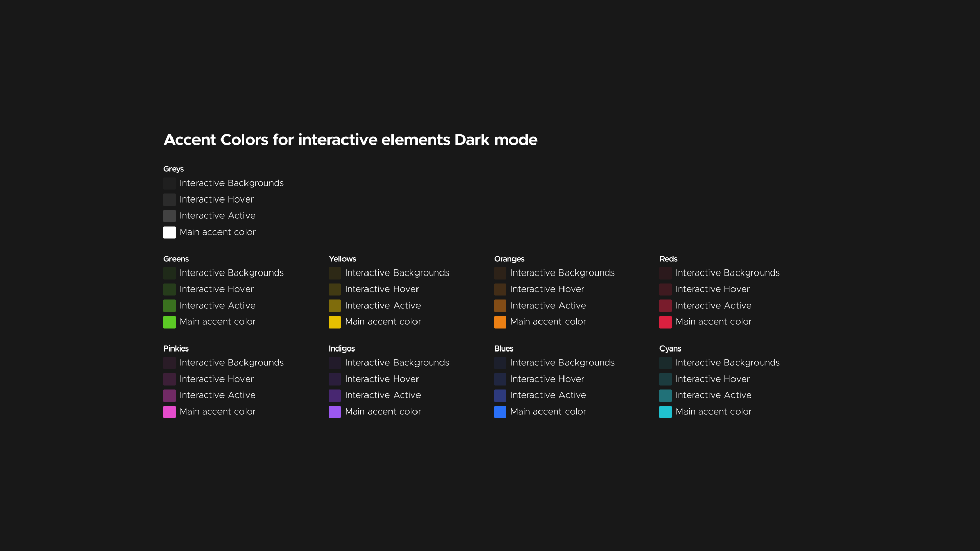Select the Blues Interactive Active swatch
Image resolution: width=980 pixels, height=551 pixels.
point(500,396)
